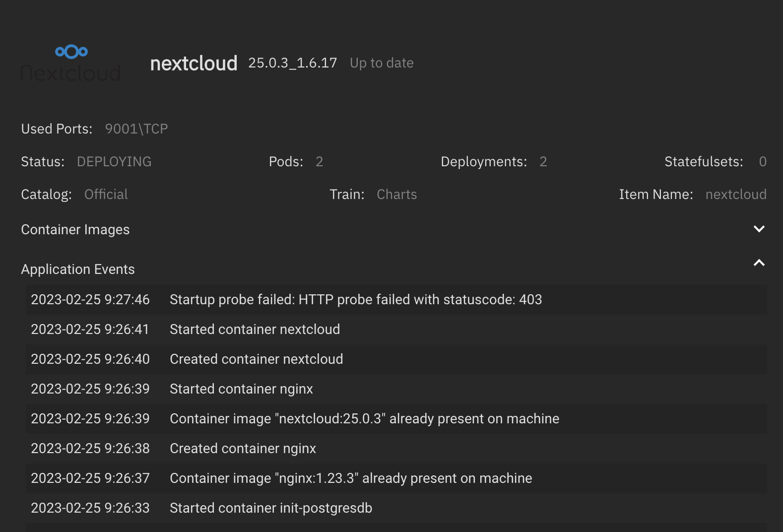
Task: Select the Started container nextcloud event
Action: [396, 330]
